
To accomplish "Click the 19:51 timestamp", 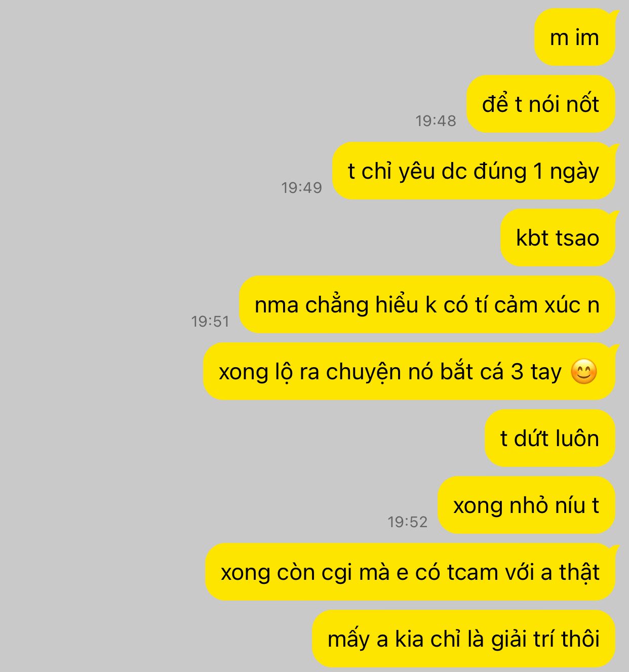I will coord(210,321).
